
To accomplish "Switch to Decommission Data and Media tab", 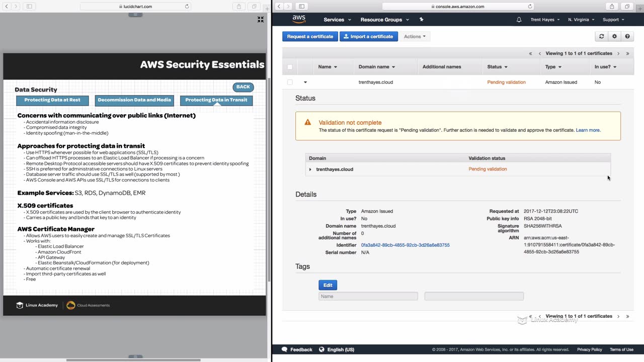I will click(134, 100).
